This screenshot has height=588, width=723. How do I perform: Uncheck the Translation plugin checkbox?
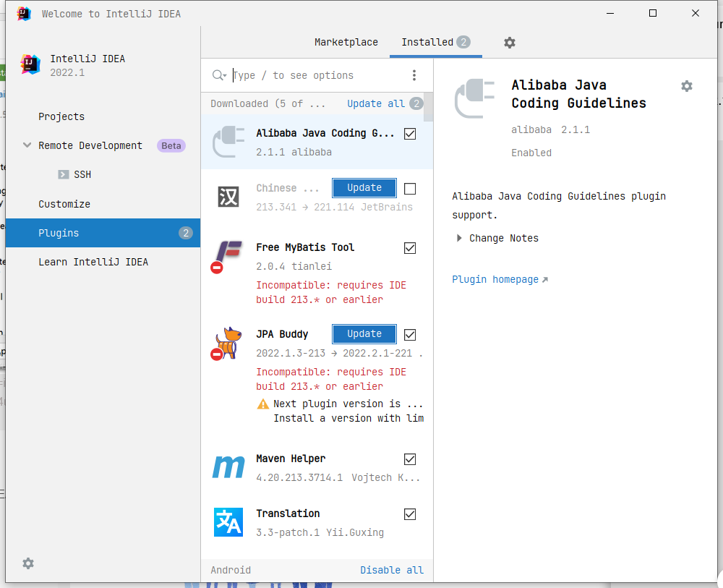pyautogui.click(x=410, y=514)
